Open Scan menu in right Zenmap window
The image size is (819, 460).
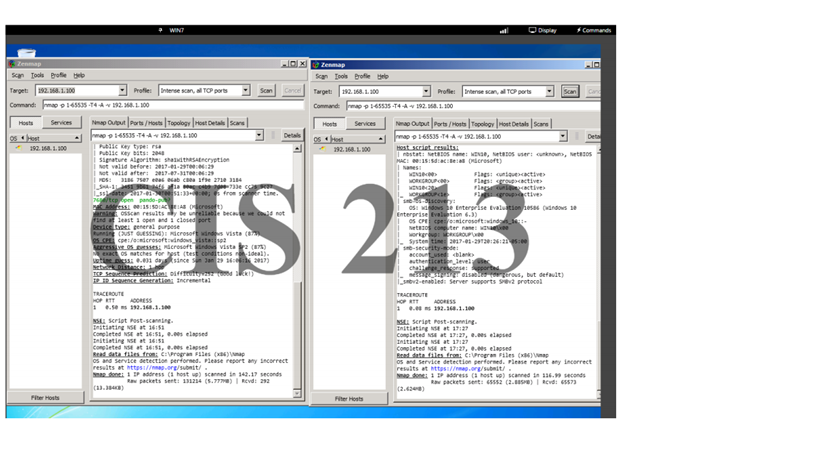321,76
